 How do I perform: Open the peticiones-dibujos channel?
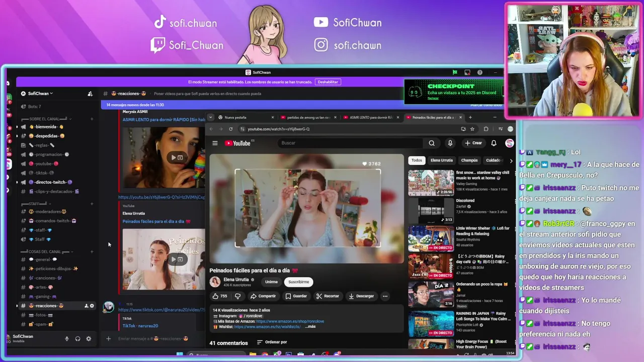pos(53,269)
